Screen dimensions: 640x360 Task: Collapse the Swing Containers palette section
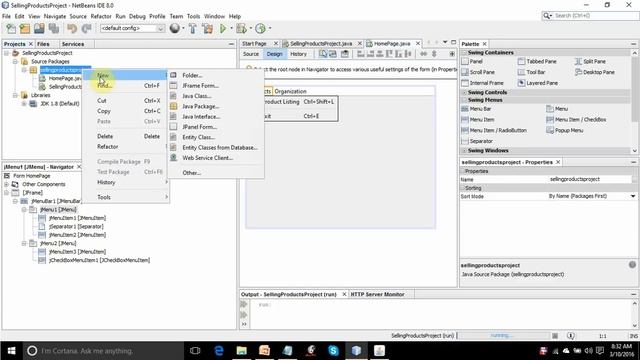(x=464, y=53)
